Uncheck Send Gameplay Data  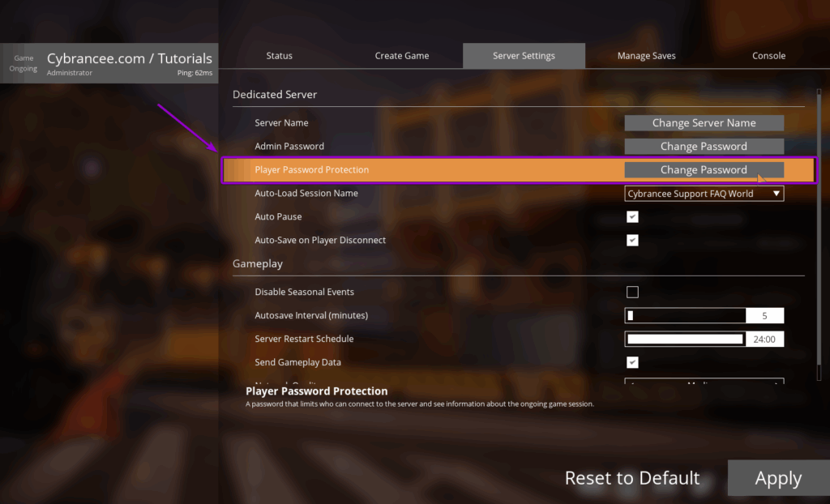click(x=632, y=362)
